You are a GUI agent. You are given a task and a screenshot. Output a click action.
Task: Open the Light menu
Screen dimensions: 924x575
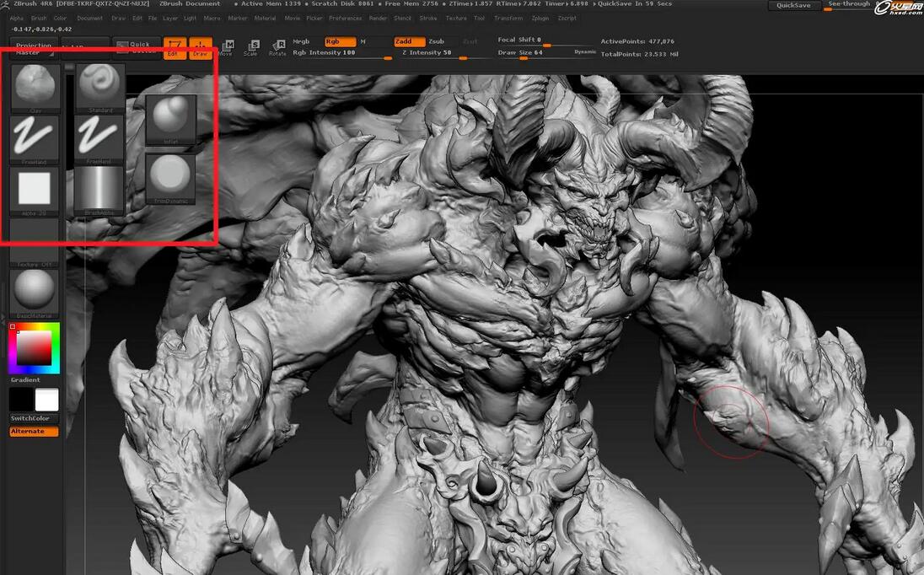tap(191, 19)
